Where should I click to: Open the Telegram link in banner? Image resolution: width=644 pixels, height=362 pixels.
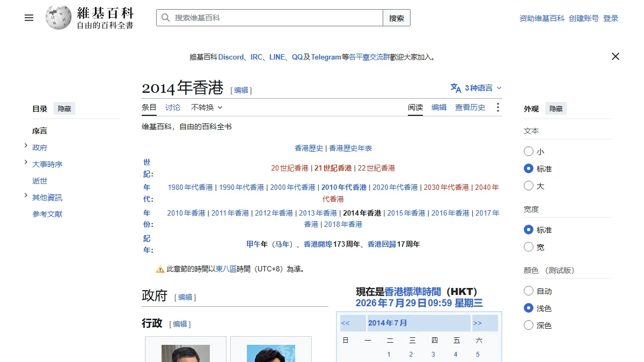(x=326, y=57)
